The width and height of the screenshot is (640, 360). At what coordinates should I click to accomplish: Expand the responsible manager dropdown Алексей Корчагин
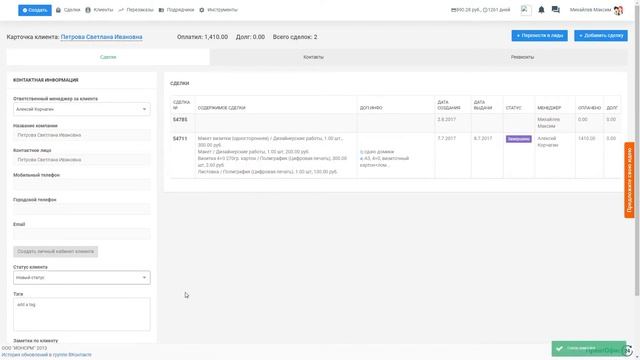(x=82, y=109)
